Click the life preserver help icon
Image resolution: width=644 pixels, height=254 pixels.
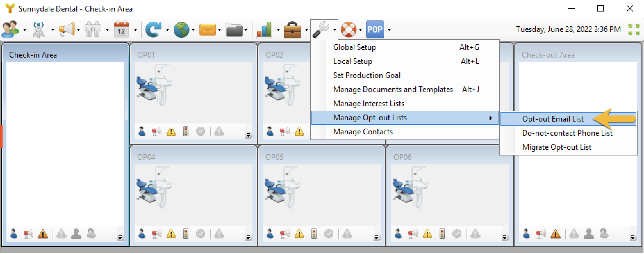[348, 29]
